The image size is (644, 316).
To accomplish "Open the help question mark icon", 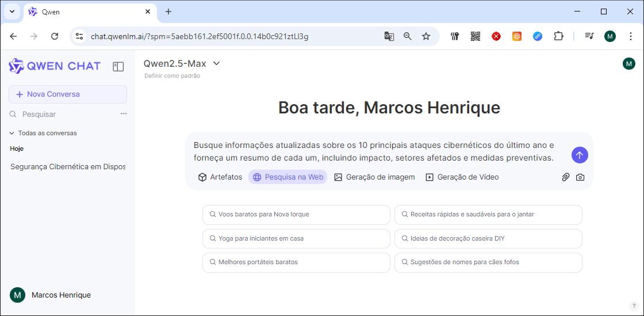I will (x=634, y=306).
